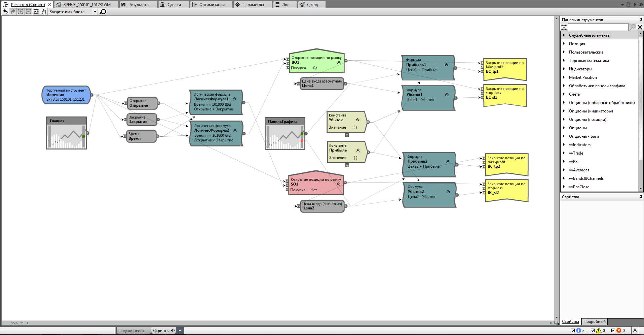Toggle the errors checkbox
644x335 pixels.
point(613,331)
